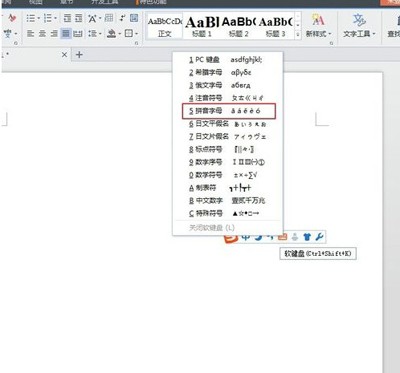Apply the 标题 1 heading style
This screenshot has height=373, width=400.
point(201,26)
